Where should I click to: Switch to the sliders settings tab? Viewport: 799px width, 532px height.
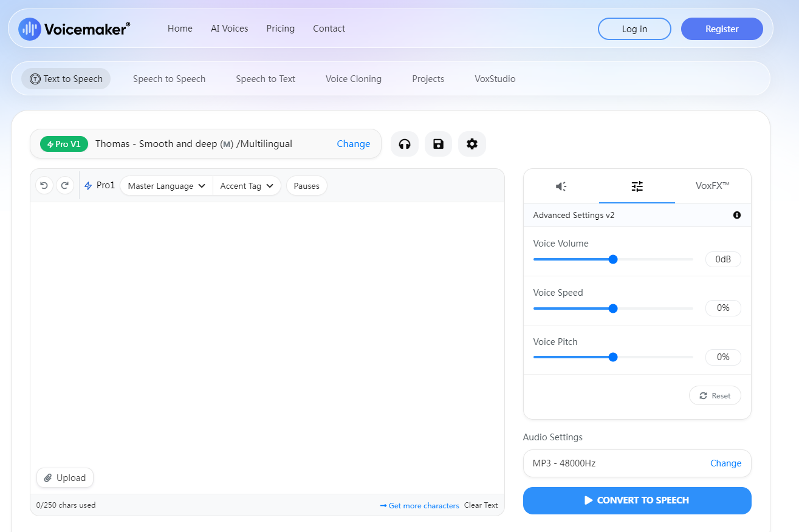pyautogui.click(x=637, y=186)
